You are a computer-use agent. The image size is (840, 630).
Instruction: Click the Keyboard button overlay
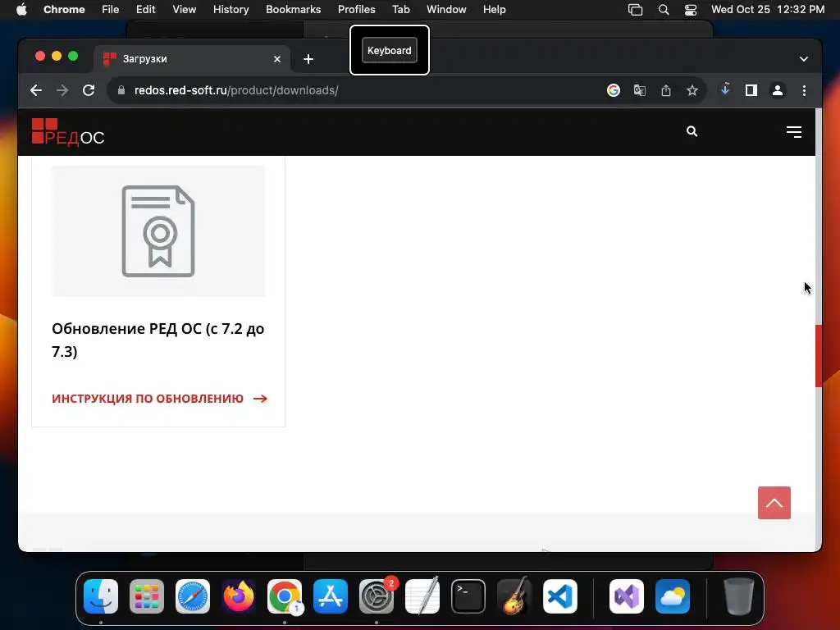pos(390,50)
